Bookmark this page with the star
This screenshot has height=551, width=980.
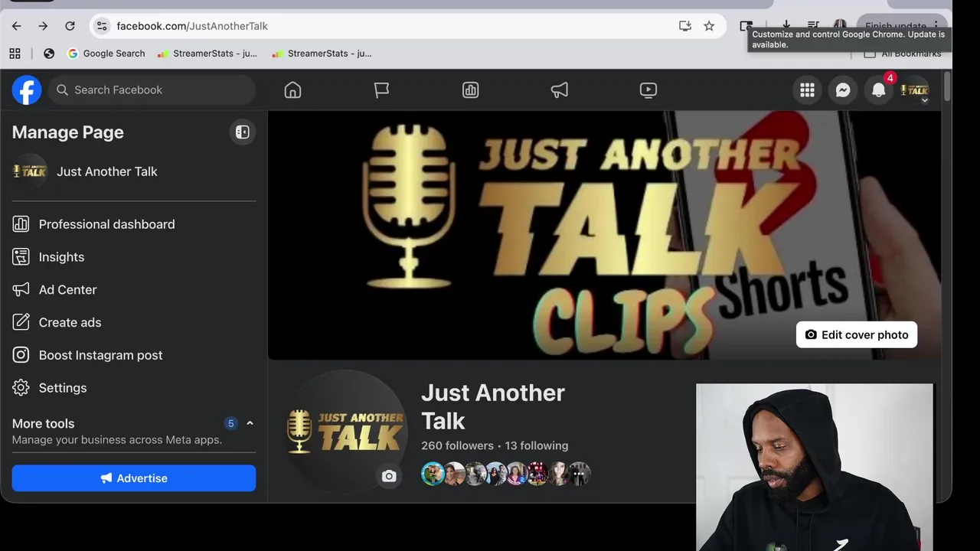click(x=709, y=26)
